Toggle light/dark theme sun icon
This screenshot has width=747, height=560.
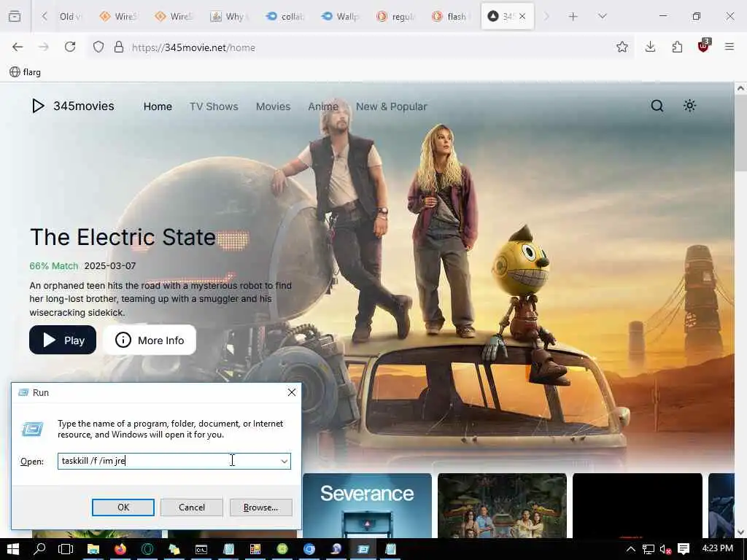[689, 106]
